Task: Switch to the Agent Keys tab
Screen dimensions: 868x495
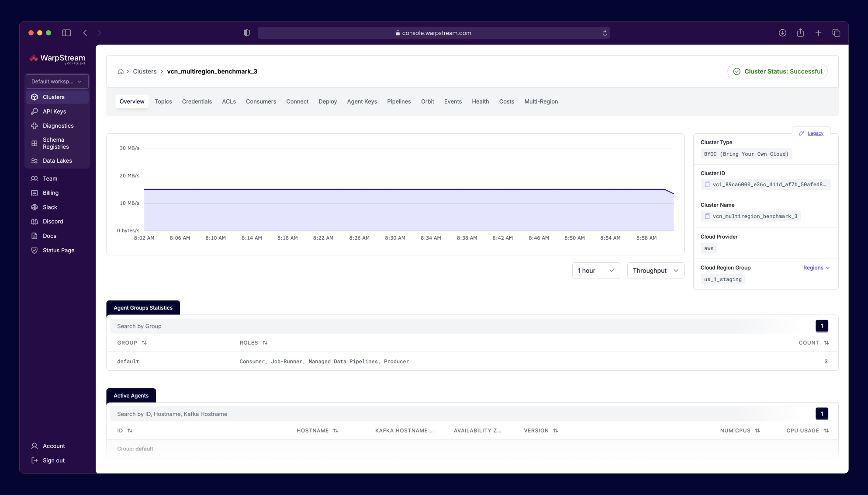Action: click(x=362, y=101)
